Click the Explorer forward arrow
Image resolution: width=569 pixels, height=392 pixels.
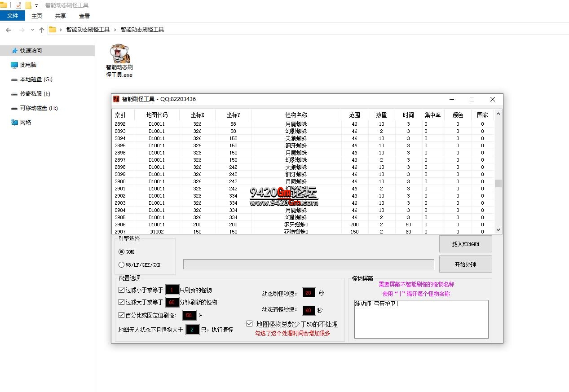coord(22,30)
